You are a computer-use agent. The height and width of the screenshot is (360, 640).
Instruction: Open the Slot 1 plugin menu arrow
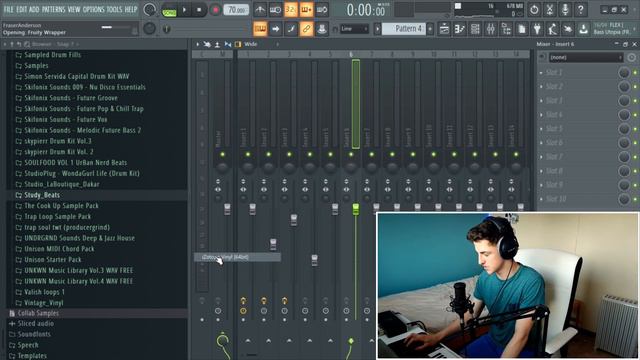point(542,73)
